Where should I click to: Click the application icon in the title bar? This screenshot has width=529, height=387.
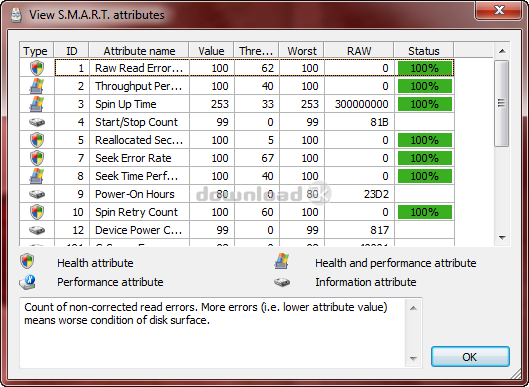pyautogui.click(x=16, y=15)
